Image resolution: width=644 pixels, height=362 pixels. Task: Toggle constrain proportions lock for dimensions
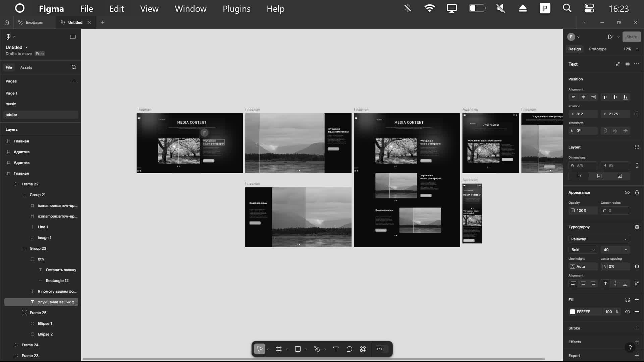coord(637,165)
